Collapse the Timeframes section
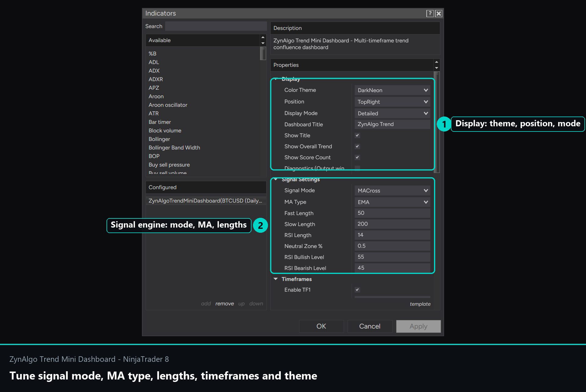The width and height of the screenshot is (586, 392). (x=276, y=279)
